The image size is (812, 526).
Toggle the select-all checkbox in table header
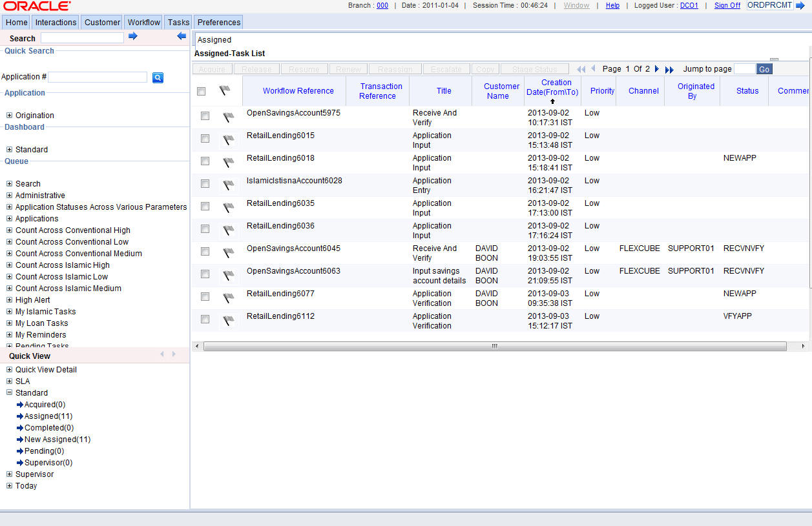[x=201, y=91]
